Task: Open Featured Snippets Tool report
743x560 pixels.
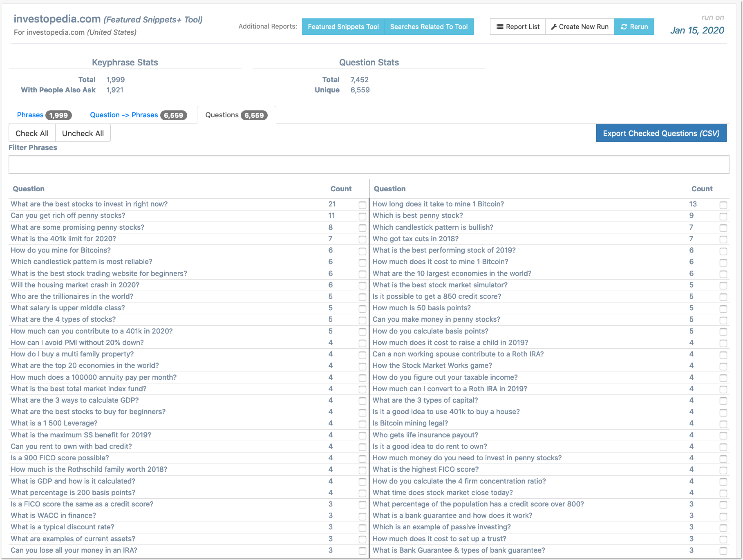Action: point(343,27)
